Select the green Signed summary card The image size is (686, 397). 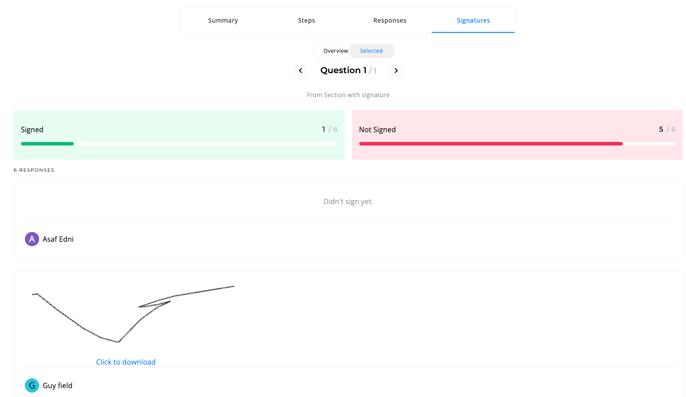point(179,135)
